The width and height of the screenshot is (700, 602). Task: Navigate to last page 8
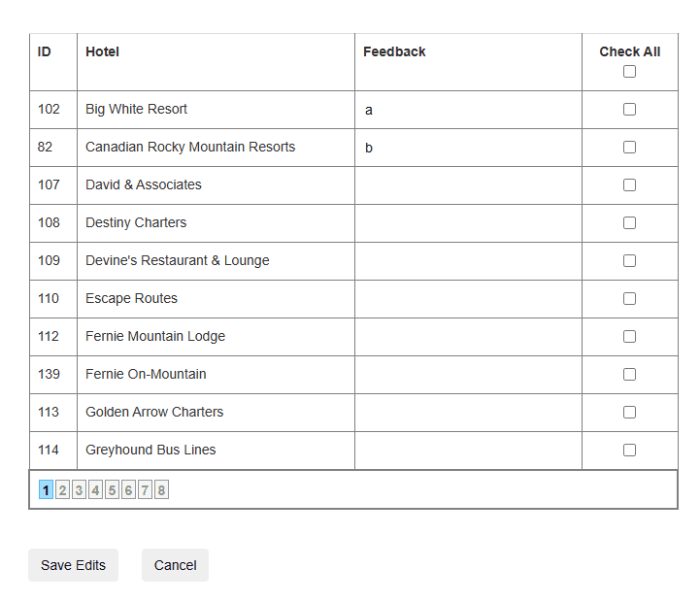coord(161,490)
